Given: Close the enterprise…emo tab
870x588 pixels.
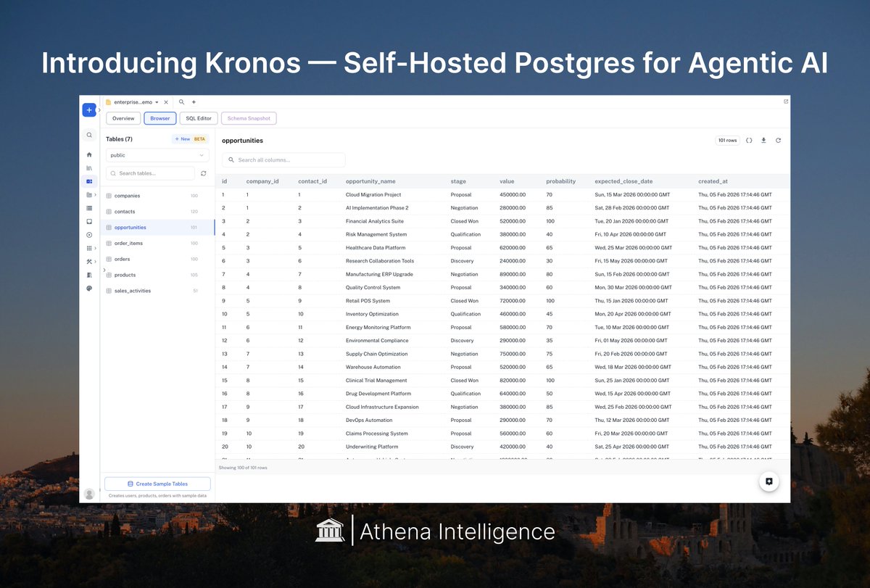Looking at the screenshot, I should coord(166,102).
